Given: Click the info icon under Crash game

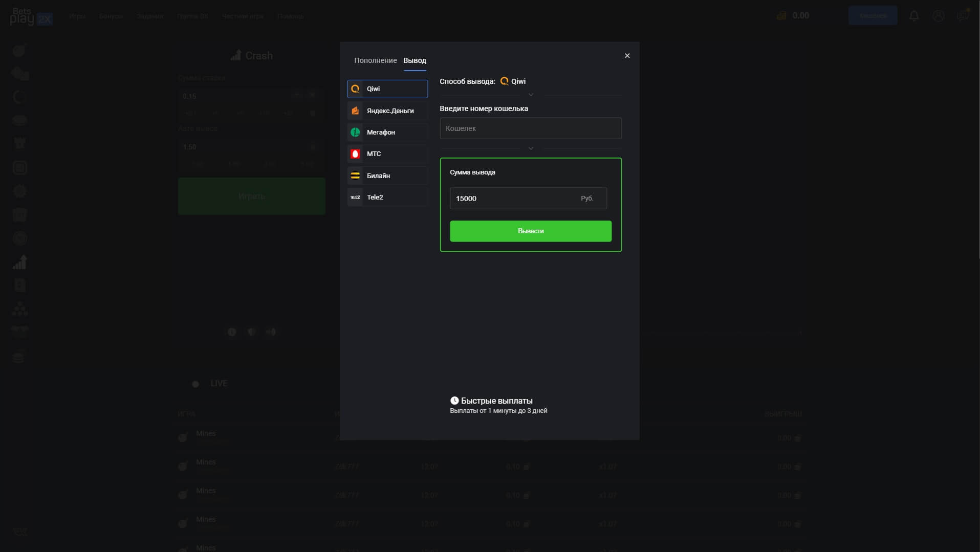Looking at the screenshot, I should 232,332.
